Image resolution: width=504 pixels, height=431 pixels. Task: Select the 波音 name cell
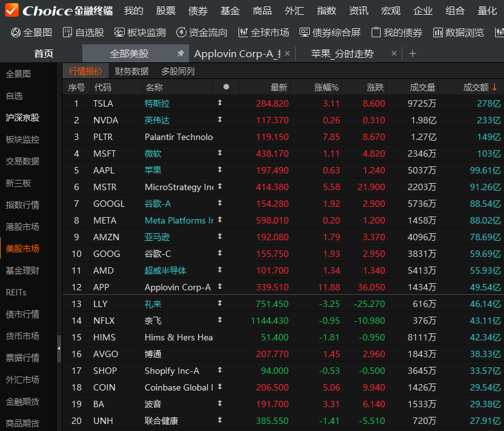pos(153,404)
